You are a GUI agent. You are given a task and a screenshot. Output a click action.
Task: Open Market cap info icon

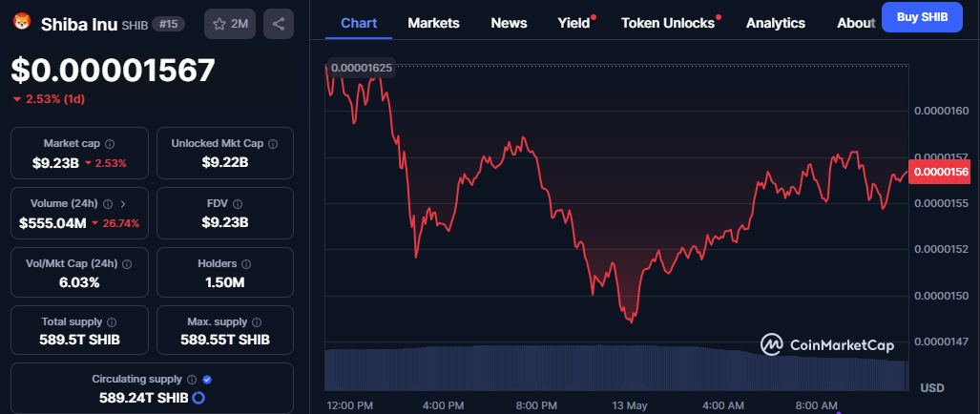tap(110, 144)
